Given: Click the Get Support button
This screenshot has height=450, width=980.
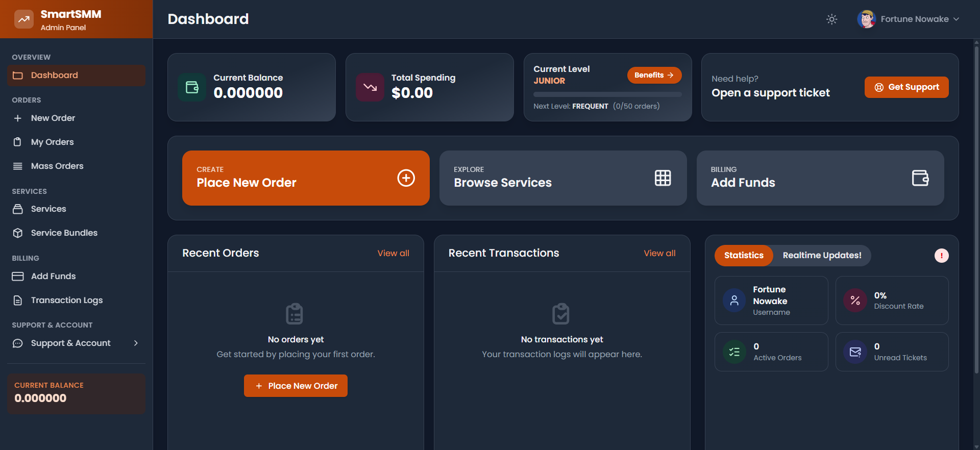Looking at the screenshot, I should pos(906,87).
